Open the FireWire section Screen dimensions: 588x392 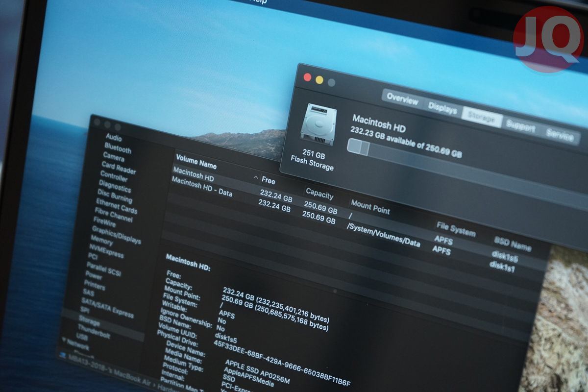point(104,221)
